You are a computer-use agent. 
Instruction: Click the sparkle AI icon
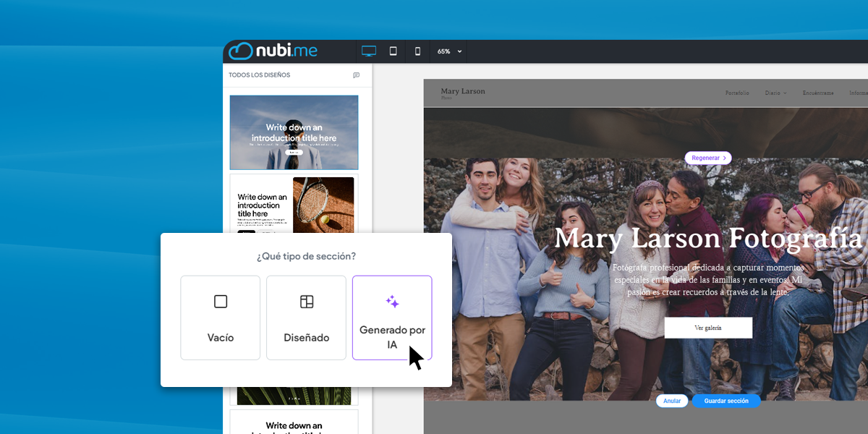click(x=392, y=302)
